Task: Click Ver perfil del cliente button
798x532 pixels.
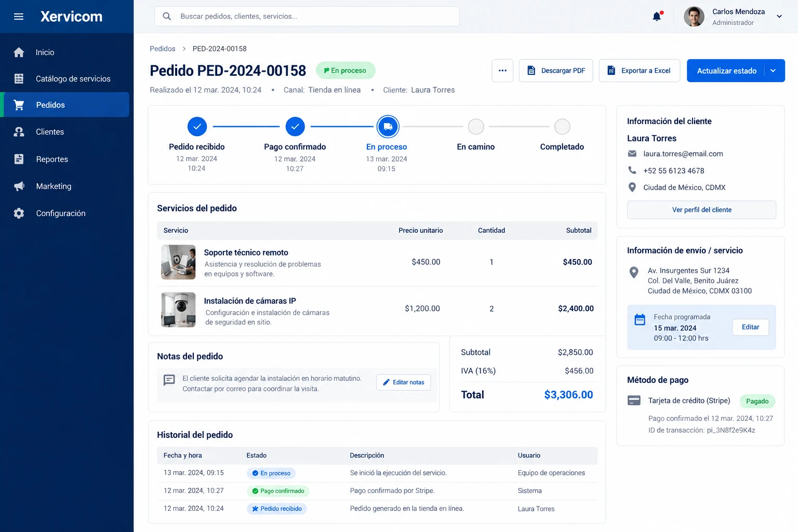Action: click(701, 210)
